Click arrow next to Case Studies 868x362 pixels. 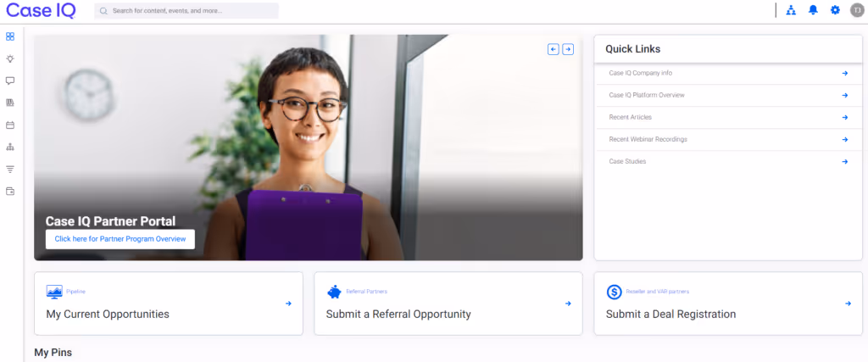pos(845,162)
